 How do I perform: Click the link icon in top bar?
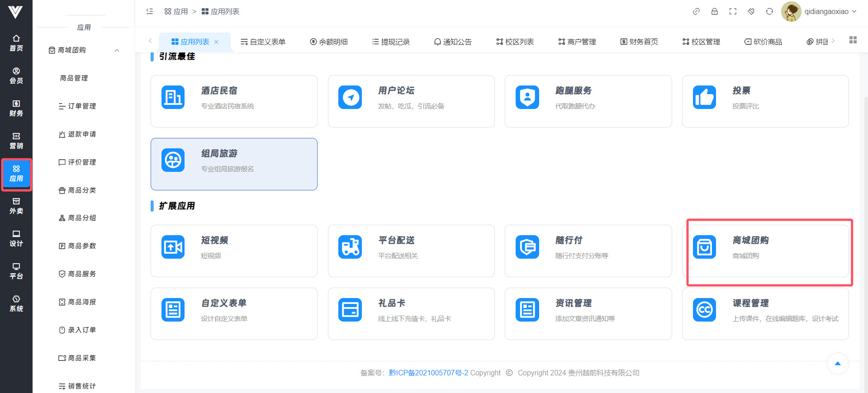coord(696,12)
